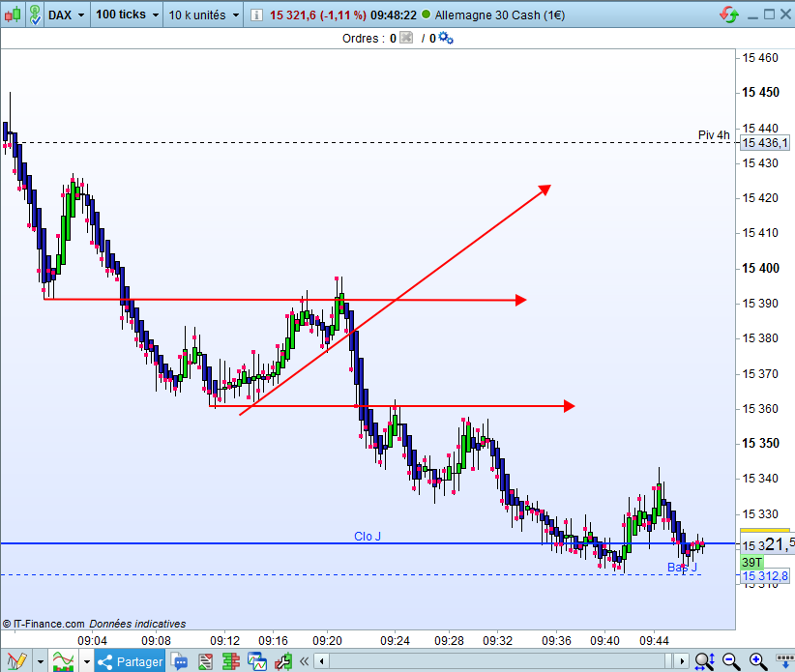
Task: Click the 09:48:22 clock time
Action: point(394,15)
